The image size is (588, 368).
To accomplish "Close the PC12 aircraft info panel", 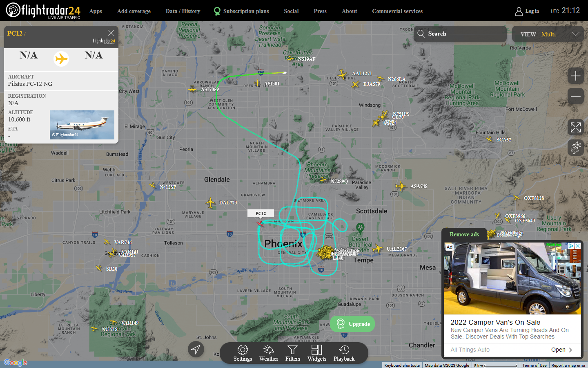I will 111,33.
